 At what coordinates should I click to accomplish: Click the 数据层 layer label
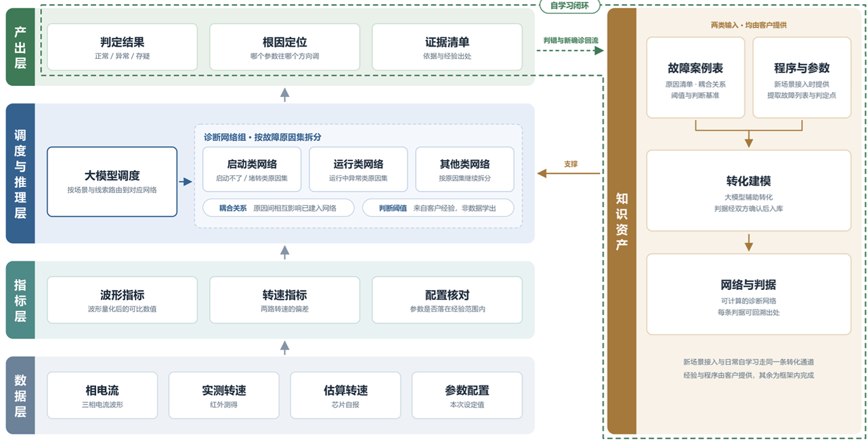(x=20, y=396)
